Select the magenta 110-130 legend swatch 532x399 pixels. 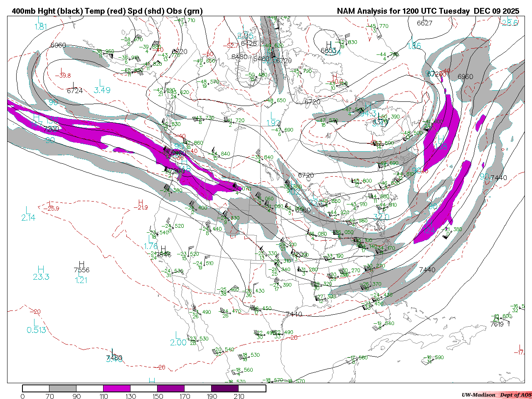point(117,388)
